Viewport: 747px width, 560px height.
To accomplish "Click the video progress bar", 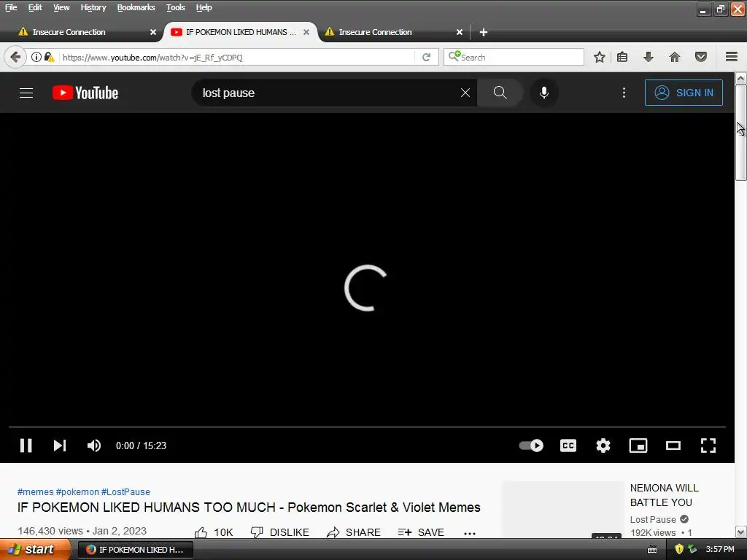I will pos(367,427).
